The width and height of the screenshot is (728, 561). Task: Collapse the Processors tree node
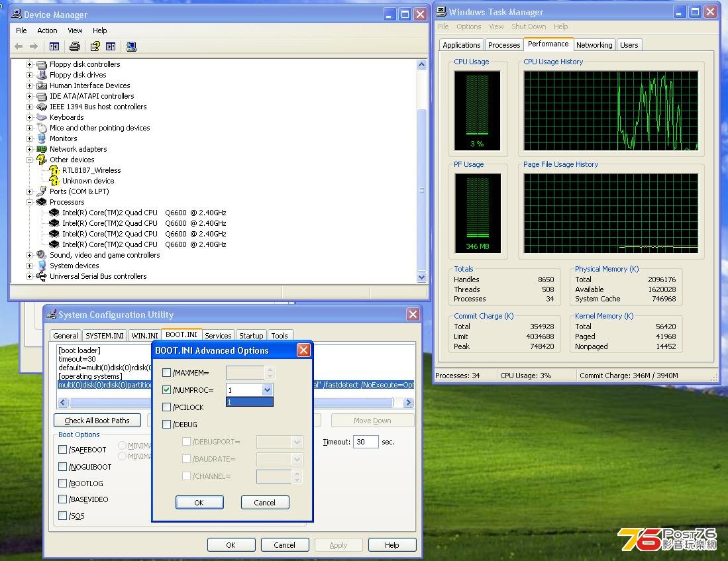[x=29, y=202]
